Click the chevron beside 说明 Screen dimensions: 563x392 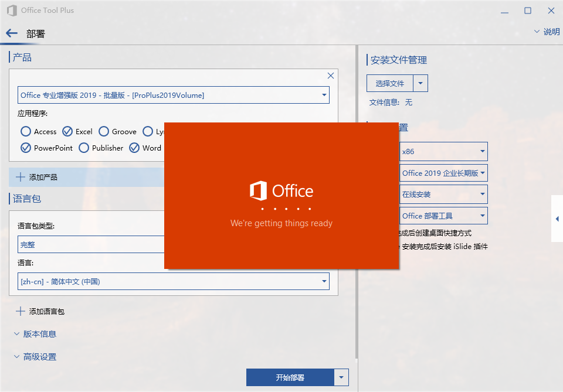click(536, 31)
